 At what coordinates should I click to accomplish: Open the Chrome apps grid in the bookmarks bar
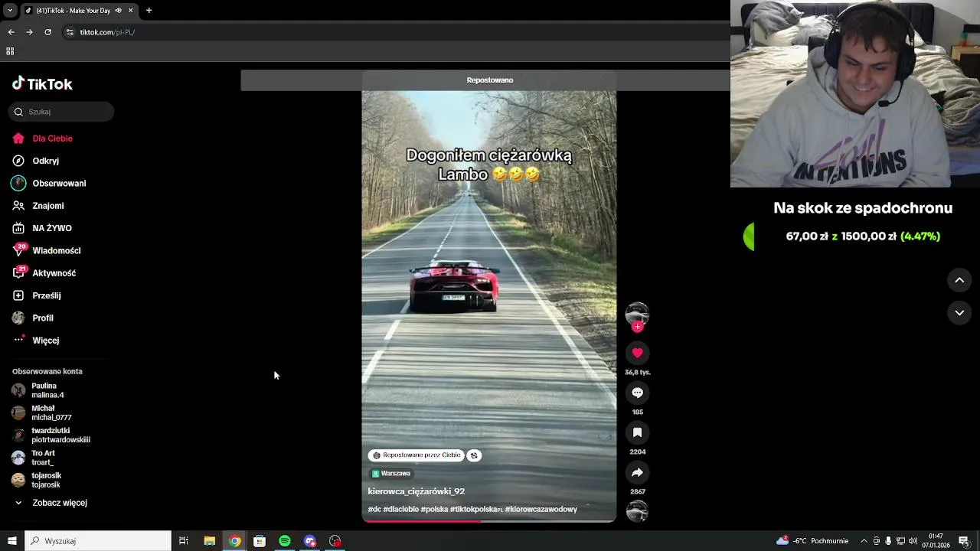10,51
